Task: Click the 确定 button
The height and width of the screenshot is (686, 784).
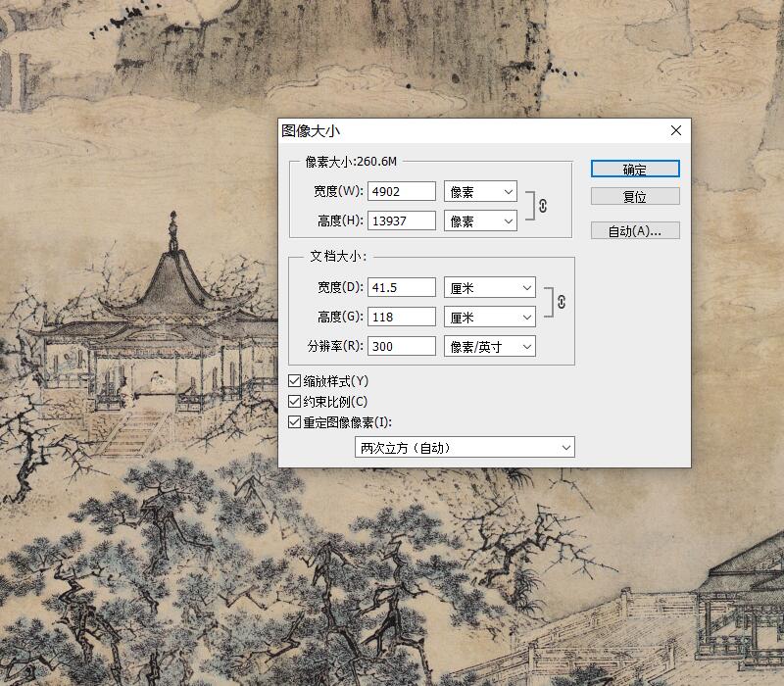Action: [x=635, y=169]
